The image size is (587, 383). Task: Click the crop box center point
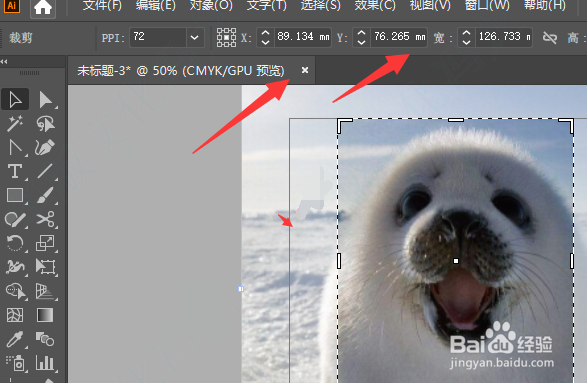click(456, 261)
